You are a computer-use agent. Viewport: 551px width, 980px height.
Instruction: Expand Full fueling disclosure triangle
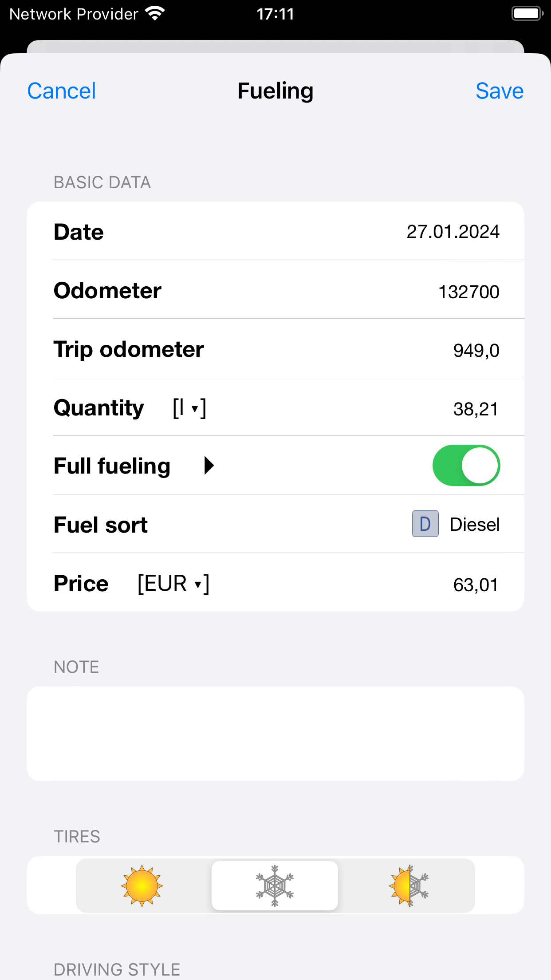point(209,465)
